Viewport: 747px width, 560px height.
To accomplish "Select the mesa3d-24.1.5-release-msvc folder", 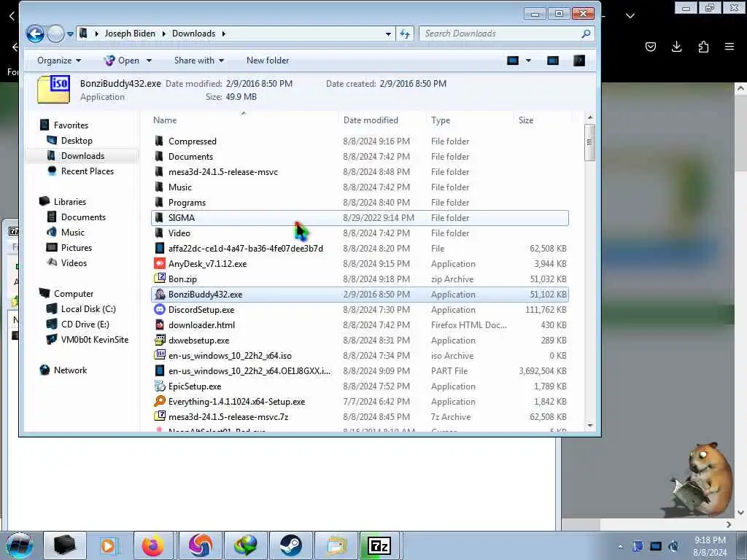I will point(360,171).
